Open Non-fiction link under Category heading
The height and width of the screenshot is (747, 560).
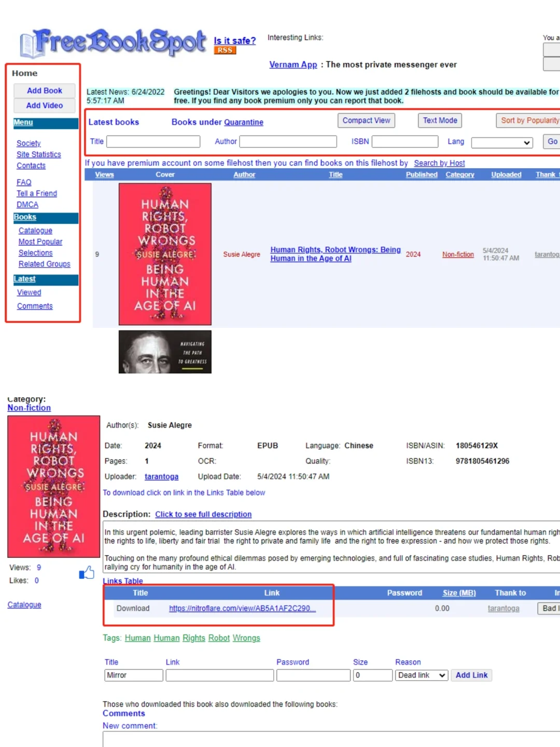pos(29,408)
